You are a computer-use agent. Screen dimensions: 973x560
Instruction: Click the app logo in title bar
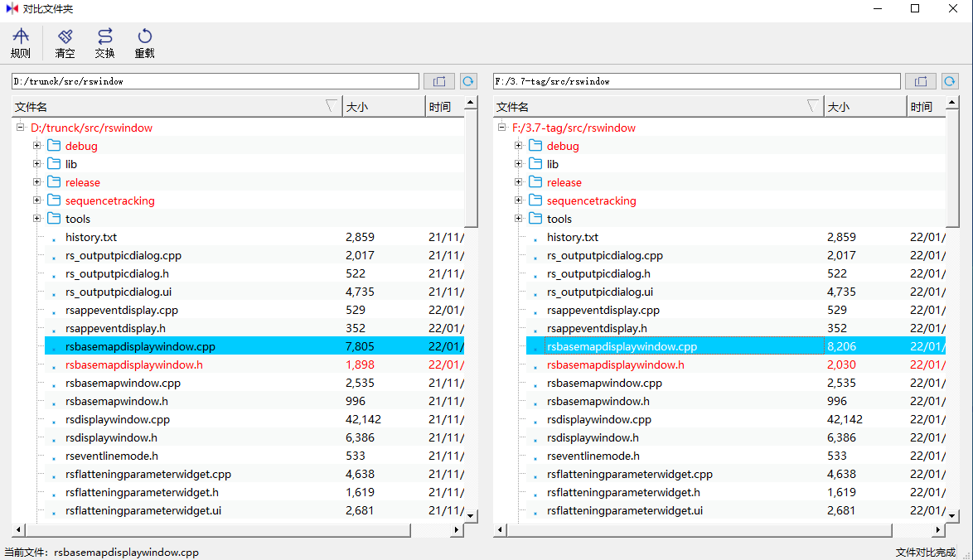pyautogui.click(x=12, y=8)
